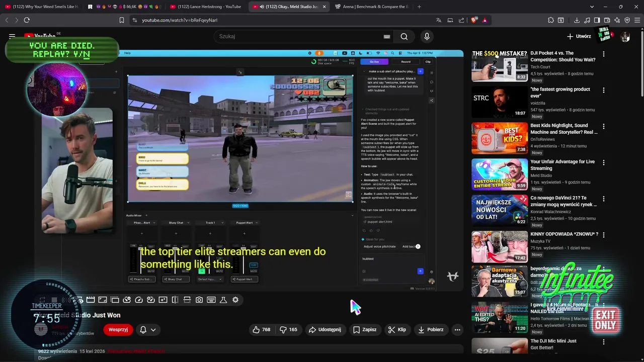The image size is (644, 362).
Task: Click the keyboard shortcuts icon below video
Action: coord(211,300)
